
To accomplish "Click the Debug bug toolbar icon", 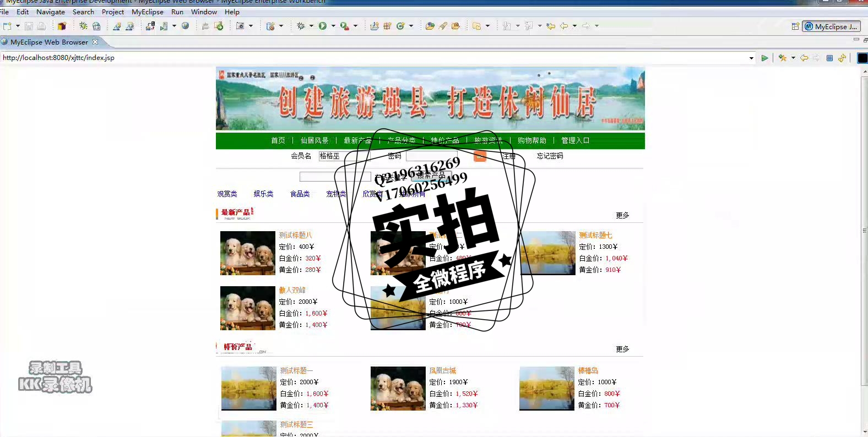I will coord(301,26).
